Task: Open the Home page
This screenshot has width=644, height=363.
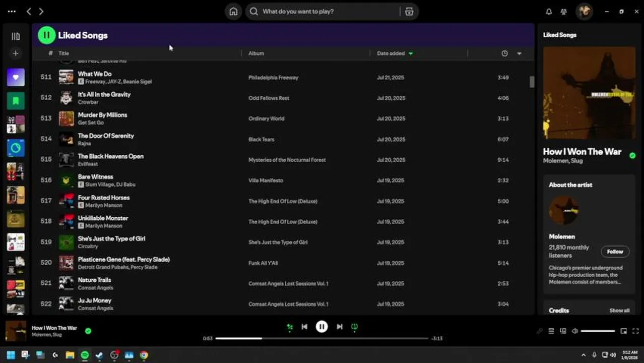Action: coord(233,11)
